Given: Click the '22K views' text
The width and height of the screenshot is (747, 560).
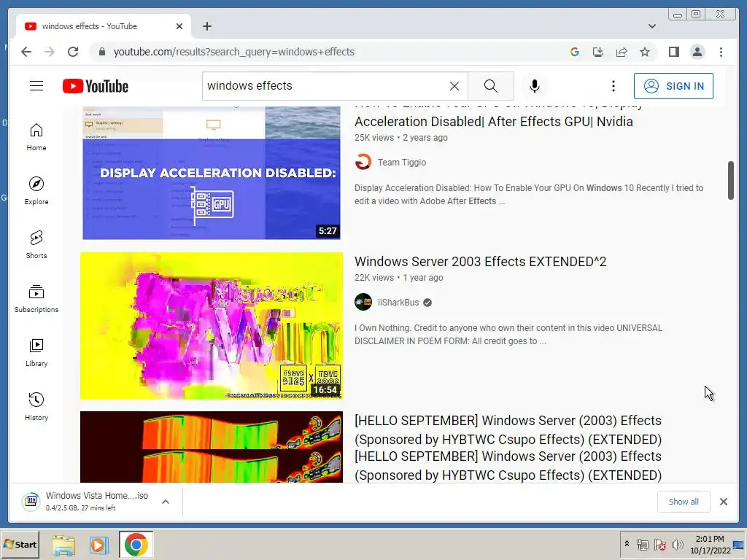Looking at the screenshot, I should 374,278.
